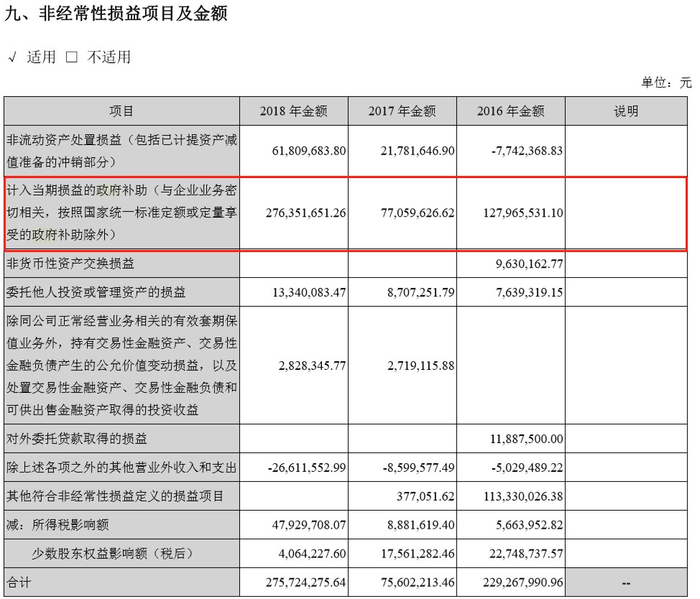Select the 说明 column header

pyautogui.click(x=625, y=111)
